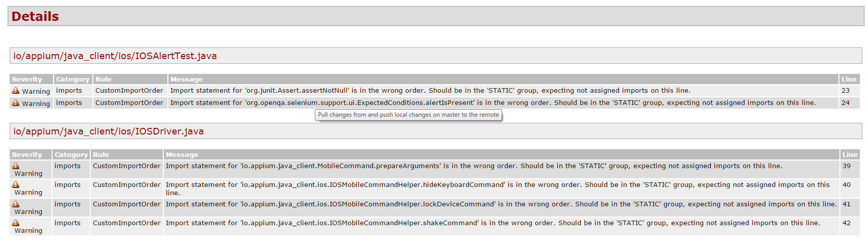Viewport: 868px width, 241px height.
Task: Click the Details section heading
Action: tap(35, 17)
